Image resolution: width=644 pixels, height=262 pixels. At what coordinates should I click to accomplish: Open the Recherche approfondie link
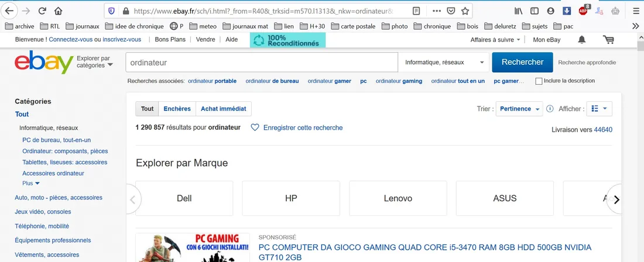tap(587, 63)
